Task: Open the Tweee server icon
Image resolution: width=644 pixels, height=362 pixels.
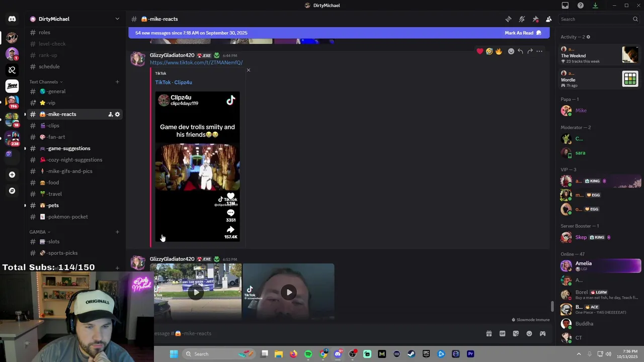Action: pos(12,86)
